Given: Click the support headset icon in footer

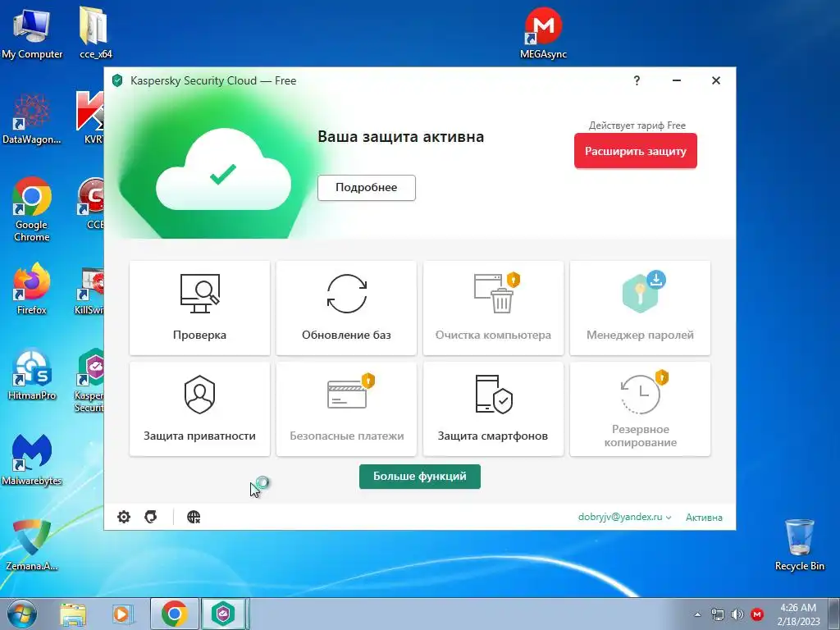Looking at the screenshot, I should click(151, 517).
